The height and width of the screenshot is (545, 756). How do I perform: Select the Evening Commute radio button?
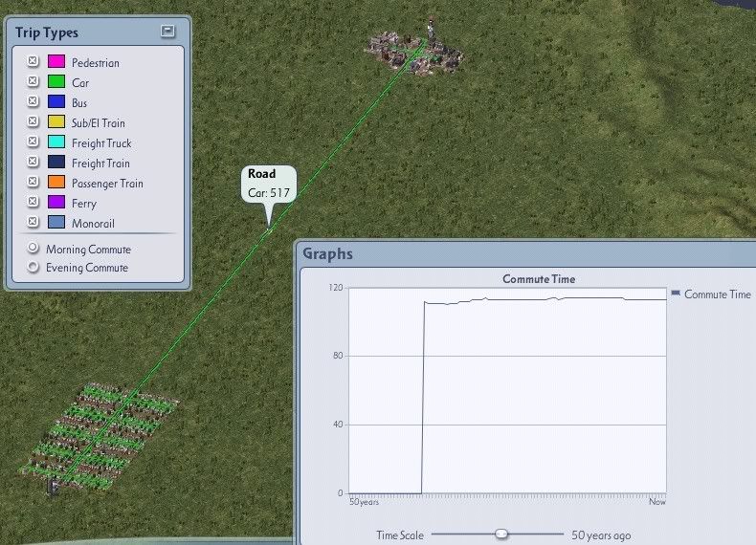click(33, 267)
